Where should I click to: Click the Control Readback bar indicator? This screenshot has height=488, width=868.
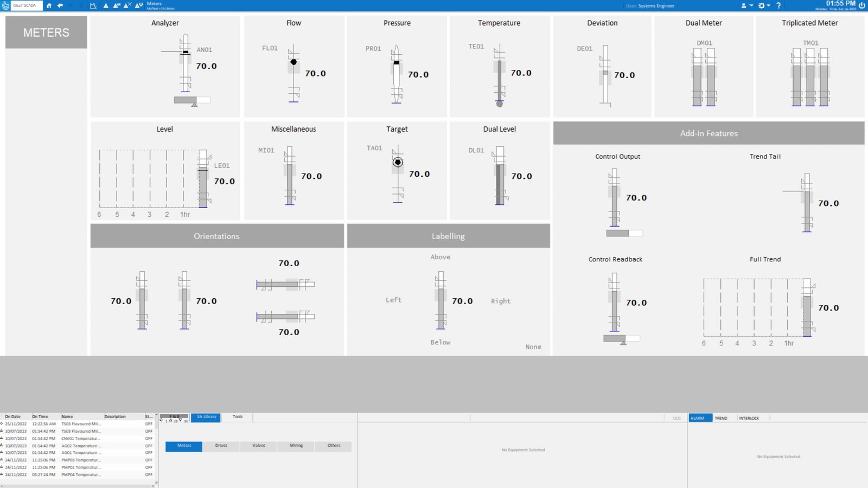pyautogui.click(x=622, y=338)
